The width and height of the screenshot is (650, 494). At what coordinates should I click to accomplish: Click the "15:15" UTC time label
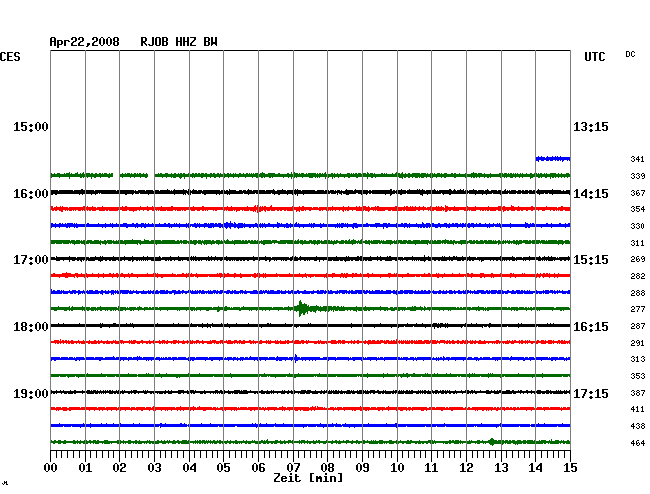(x=591, y=260)
